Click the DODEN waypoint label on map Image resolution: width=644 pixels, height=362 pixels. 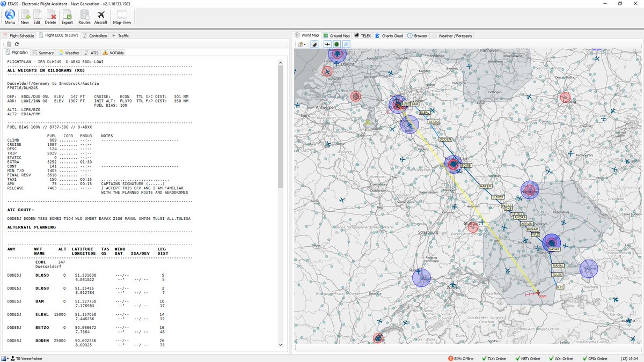point(445,139)
